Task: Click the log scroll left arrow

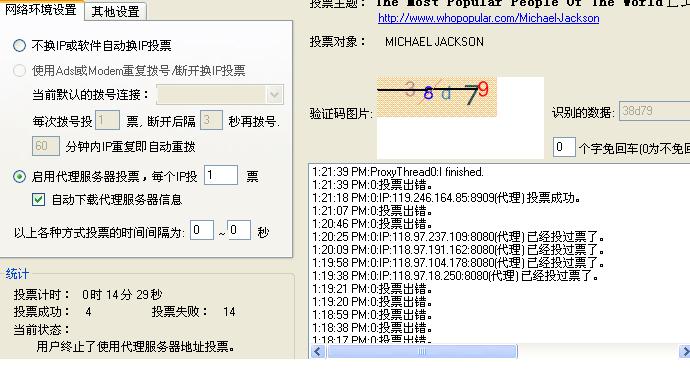Action: (x=318, y=351)
